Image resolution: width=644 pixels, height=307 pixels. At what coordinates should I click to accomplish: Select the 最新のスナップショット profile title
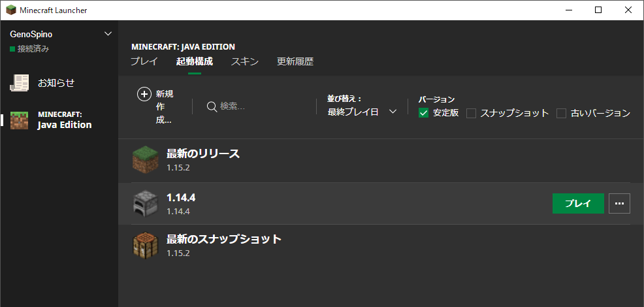pyautogui.click(x=224, y=239)
